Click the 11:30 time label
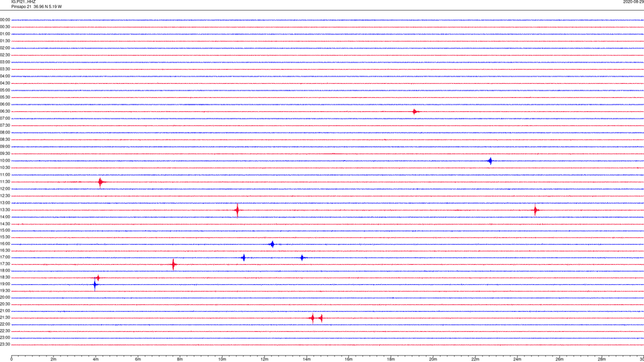 coord(5,182)
